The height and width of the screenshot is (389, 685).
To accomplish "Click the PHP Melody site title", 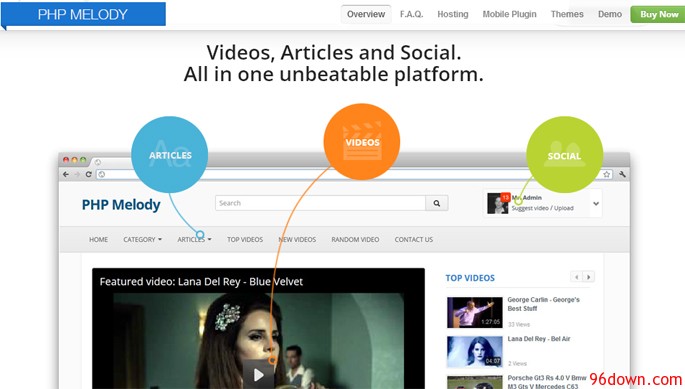I will click(x=121, y=205).
